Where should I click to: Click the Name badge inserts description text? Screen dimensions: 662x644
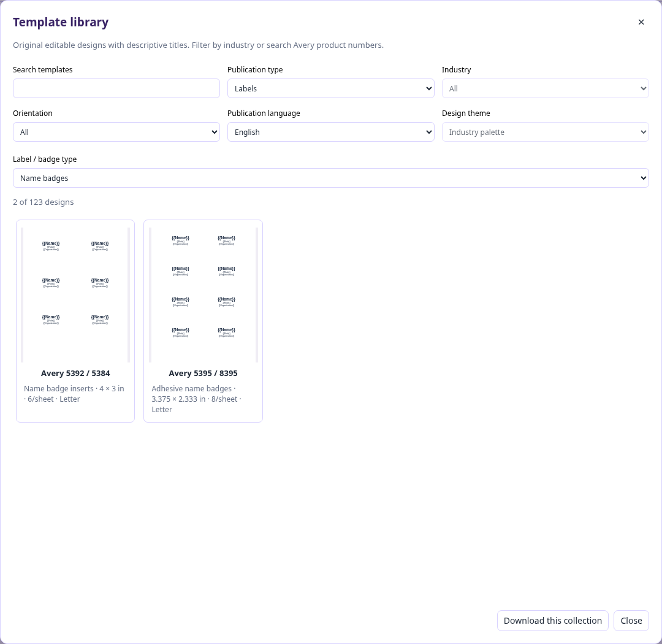point(74,394)
